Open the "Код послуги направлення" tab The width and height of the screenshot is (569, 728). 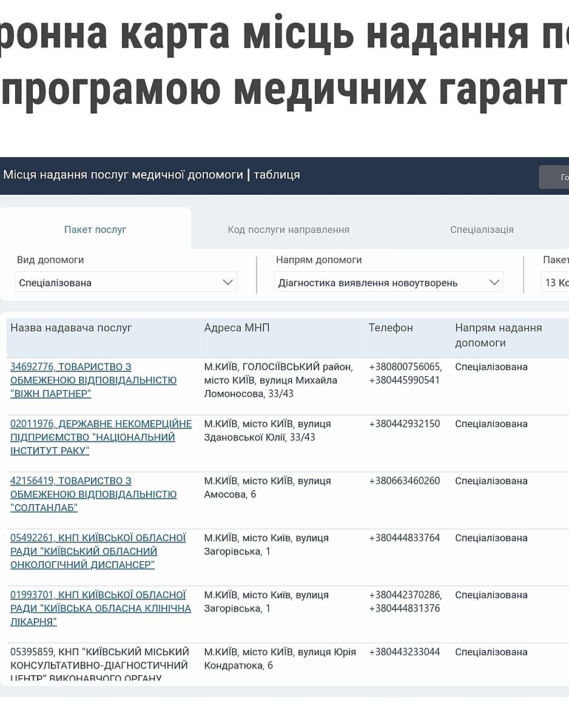click(288, 229)
